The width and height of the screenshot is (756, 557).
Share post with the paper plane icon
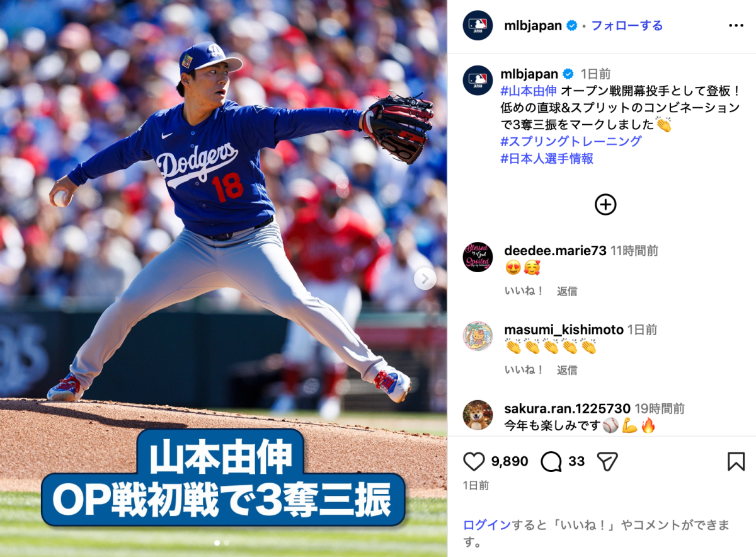pyautogui.click(x=607, y=462)
